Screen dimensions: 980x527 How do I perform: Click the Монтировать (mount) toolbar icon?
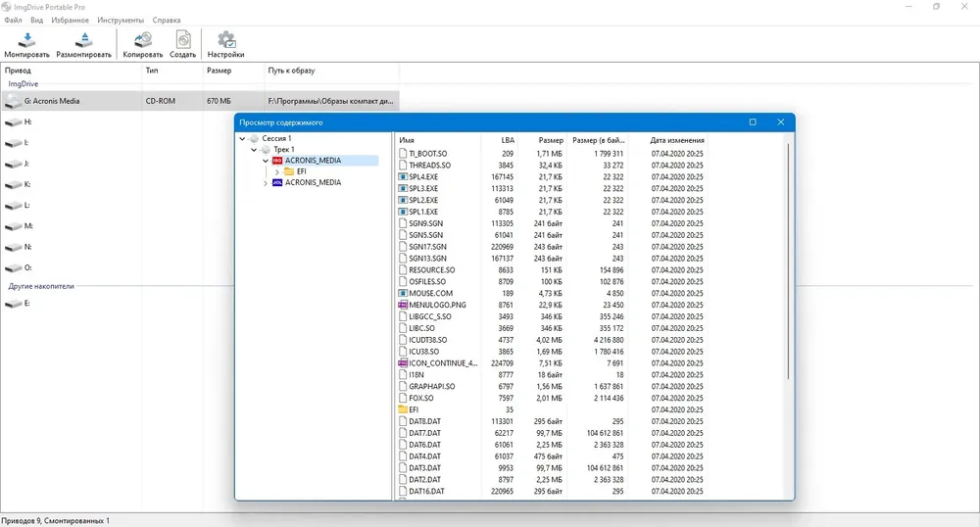pos(26,40)
